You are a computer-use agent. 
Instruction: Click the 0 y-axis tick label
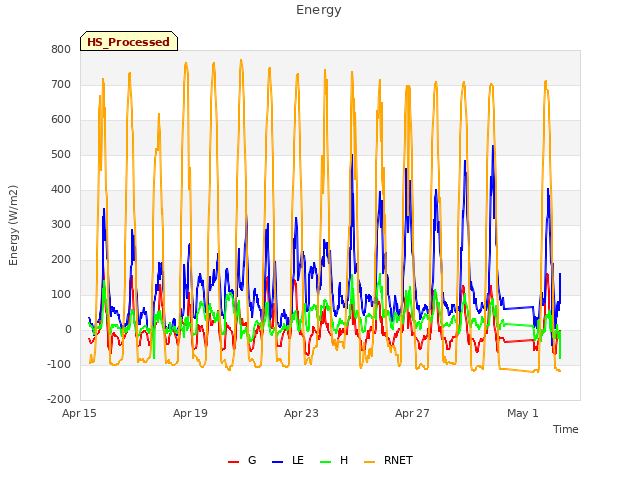tap(68, 329)
